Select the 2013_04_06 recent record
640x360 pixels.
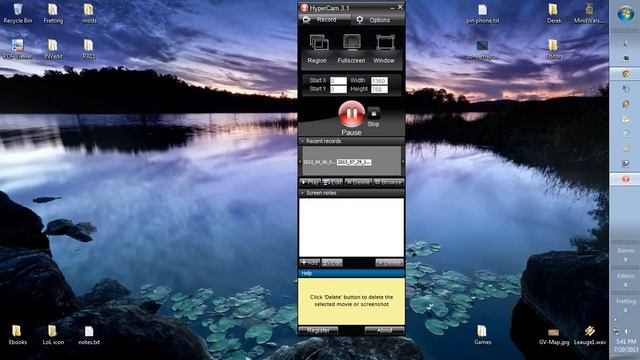[319, 162]
